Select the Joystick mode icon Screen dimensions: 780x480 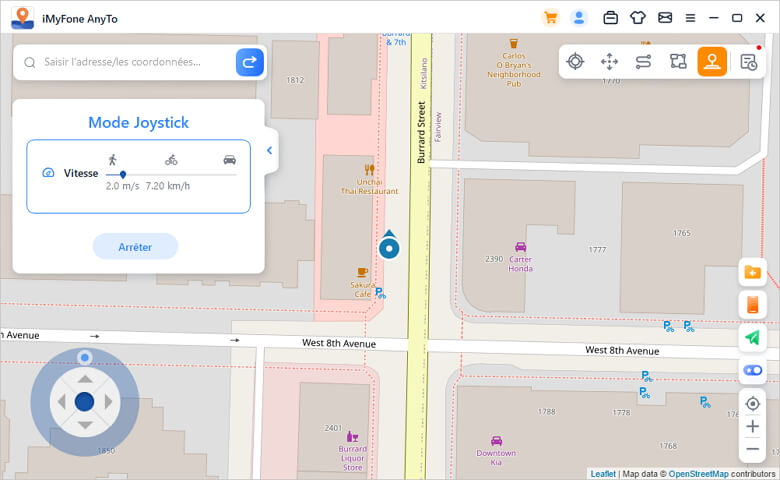[712, 62]
